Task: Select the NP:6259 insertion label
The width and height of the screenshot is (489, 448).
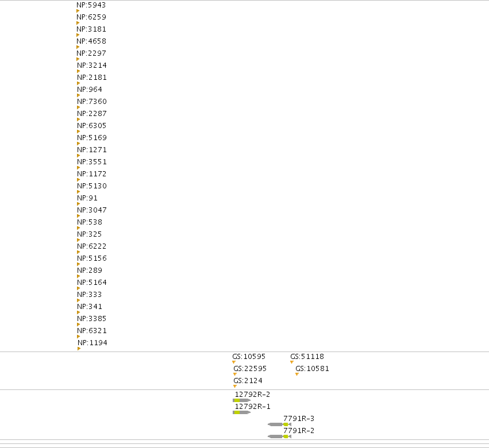Action: click(x=91, y=17)
